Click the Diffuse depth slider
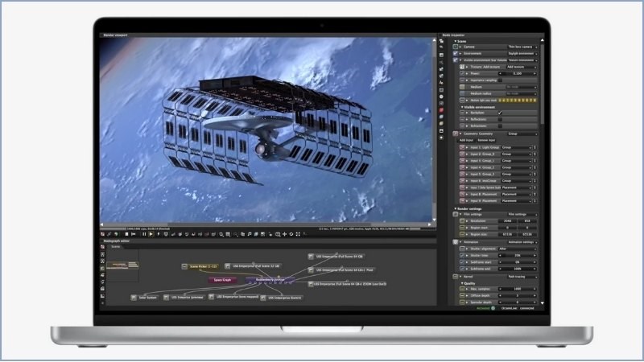Viewport: 644px width, 362px height. (x=518, y=295)
